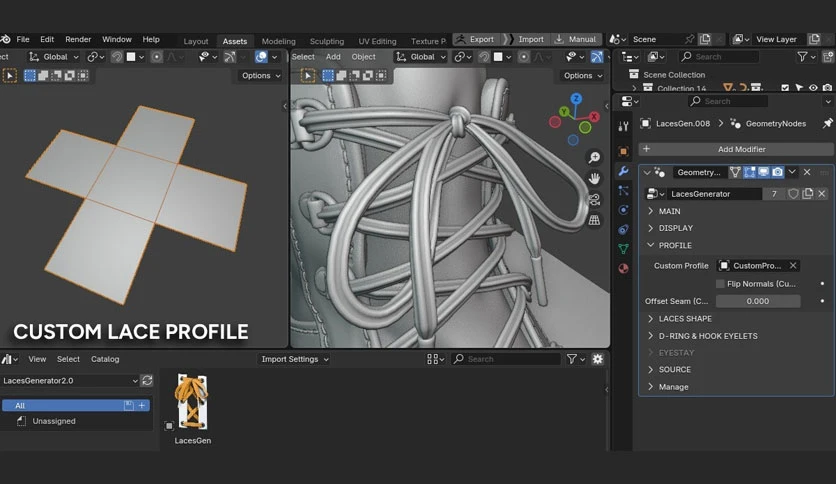Duplicate the LacesGenerator node group

coord(808,194)
